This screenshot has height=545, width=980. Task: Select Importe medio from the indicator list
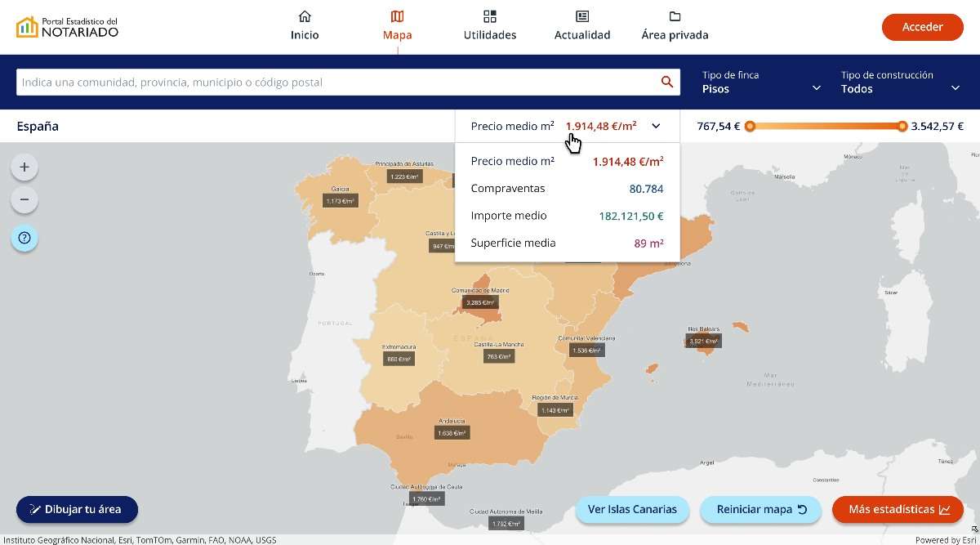point(567,216)
